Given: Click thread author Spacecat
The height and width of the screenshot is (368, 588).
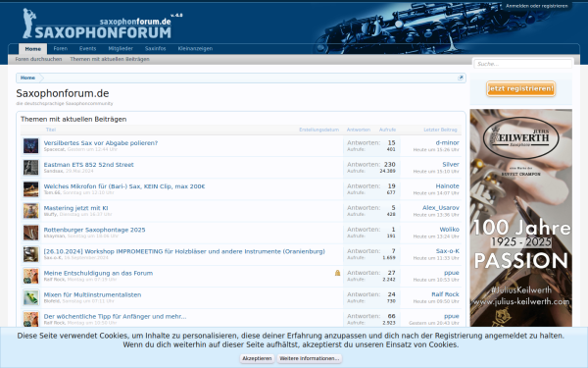Looking at the screenshot, I should (54, 149).
